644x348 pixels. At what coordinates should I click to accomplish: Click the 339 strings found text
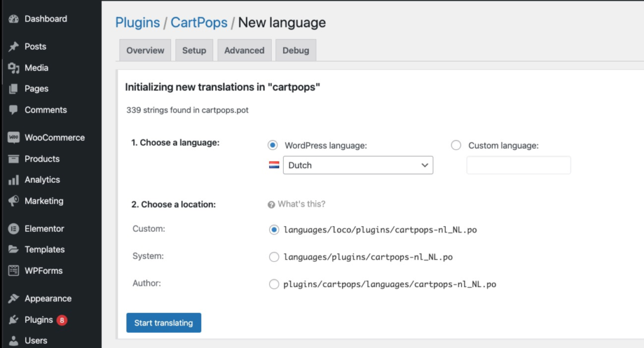187,110
